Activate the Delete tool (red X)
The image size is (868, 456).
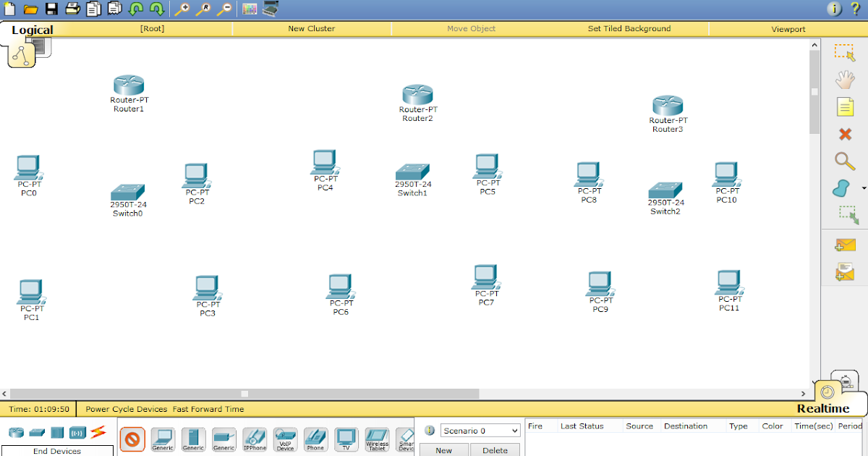pos(845,133)
